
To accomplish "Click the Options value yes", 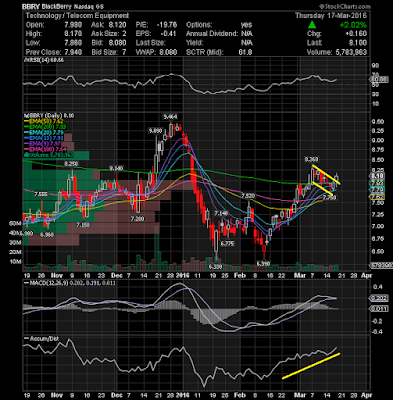I will click(x=247, y=25).
